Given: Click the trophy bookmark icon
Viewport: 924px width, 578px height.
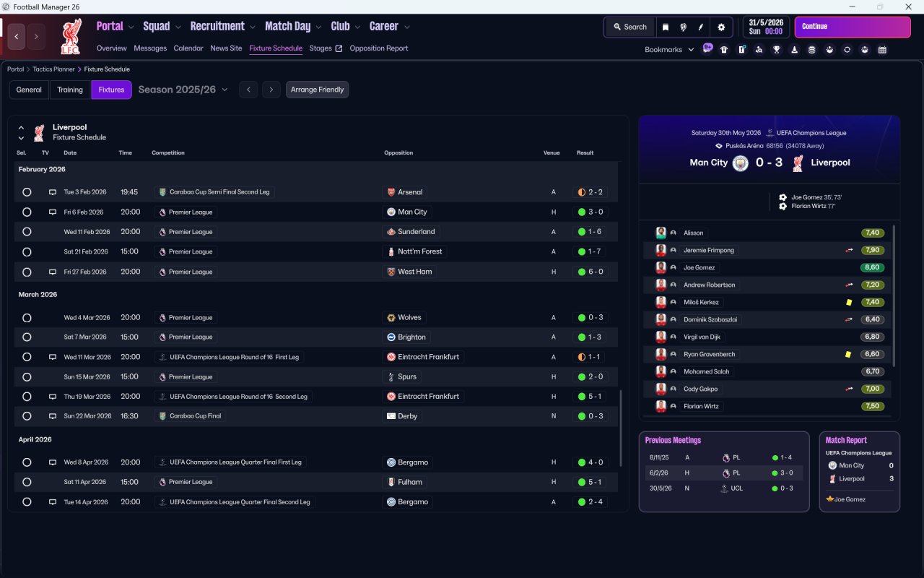Looking at the screenshot, I should pos(777,50).
